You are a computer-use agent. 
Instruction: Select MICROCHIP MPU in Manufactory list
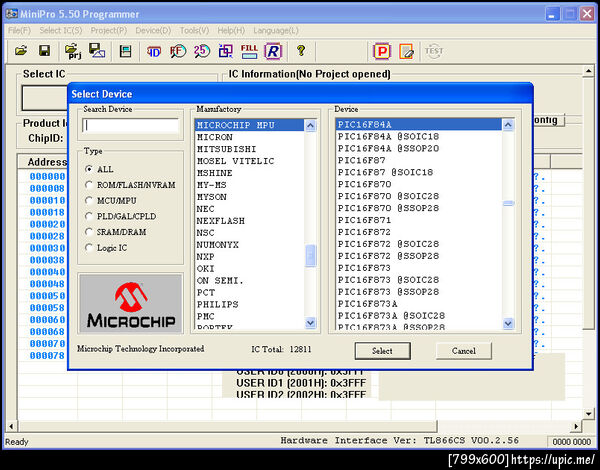249,125
